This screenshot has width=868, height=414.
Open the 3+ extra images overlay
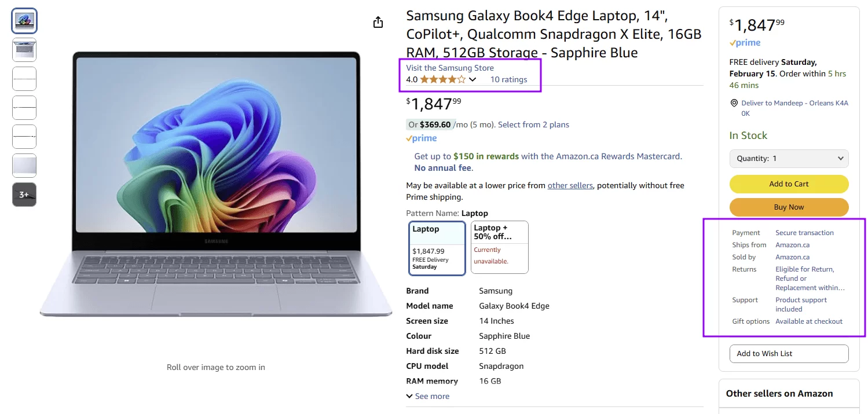[x=24, y=195]
